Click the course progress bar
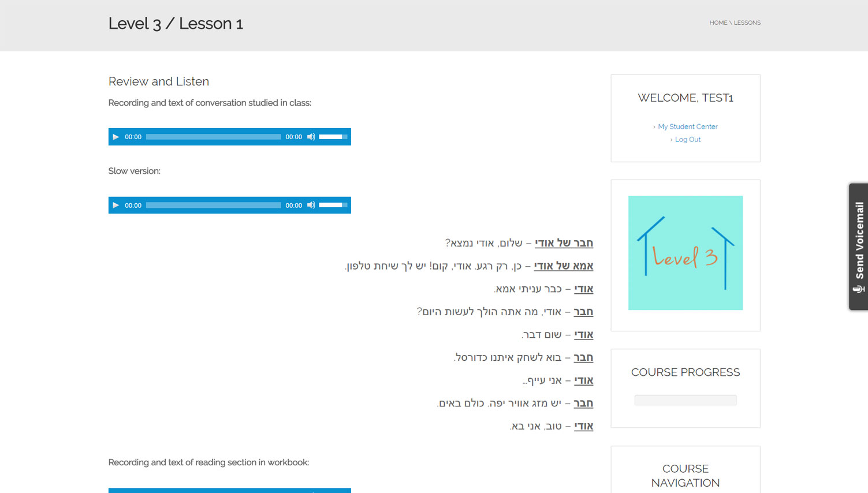868x493 pixels. click(685, 400)
